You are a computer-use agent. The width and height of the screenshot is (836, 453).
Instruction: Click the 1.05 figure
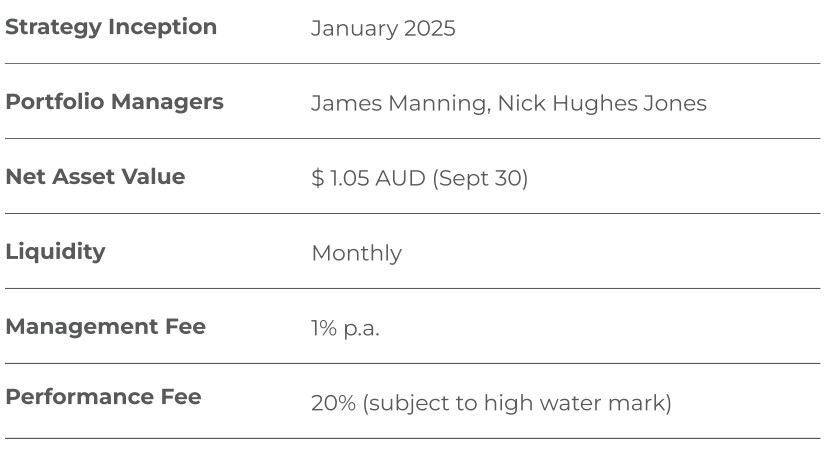pyautogui.click(x=351, y=178)
